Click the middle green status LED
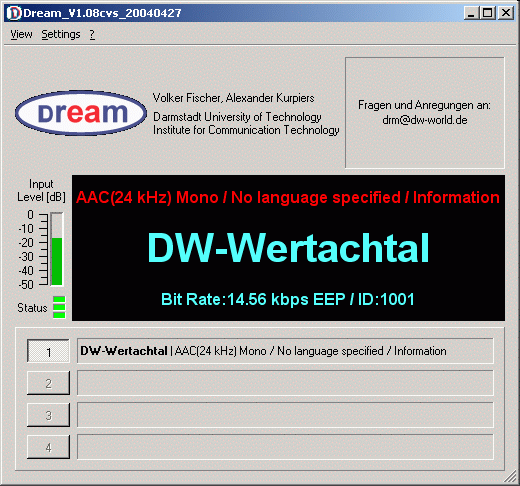This screenshot has height=486, width=520. coord(59,307)
